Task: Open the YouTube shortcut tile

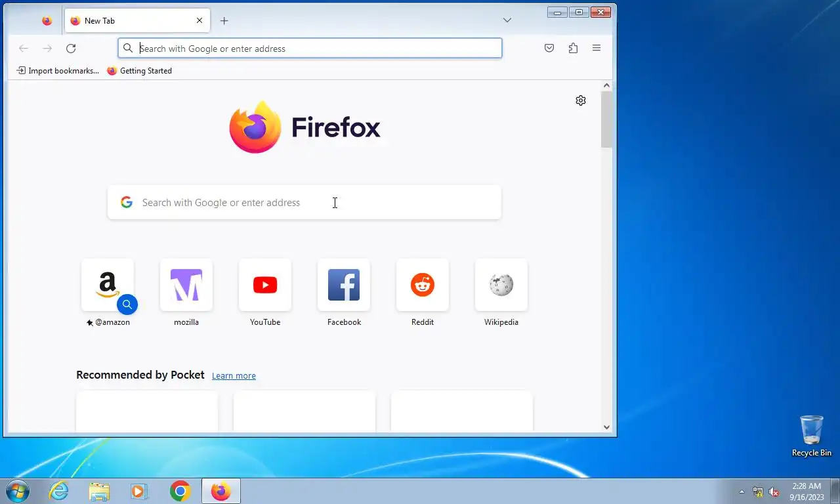Action: pos(265,285)
